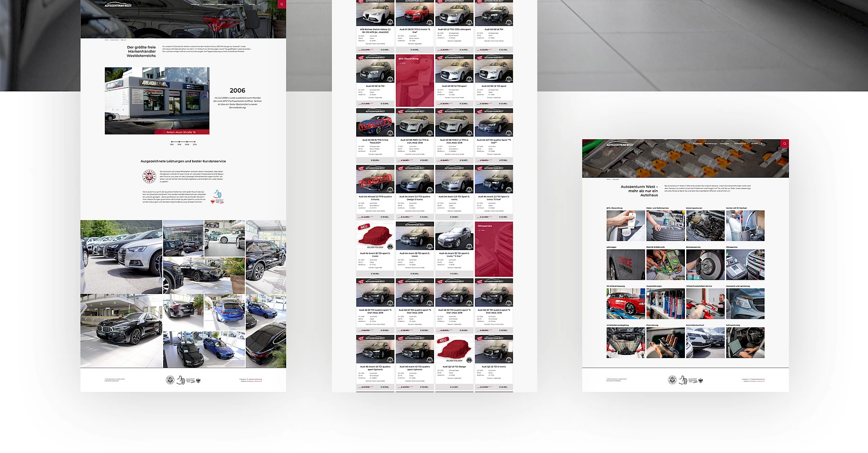Viewport: 868px width, 453px height.
Task: Click the Autozentrum West logo on the history page
Action: (x=118, y=5)
